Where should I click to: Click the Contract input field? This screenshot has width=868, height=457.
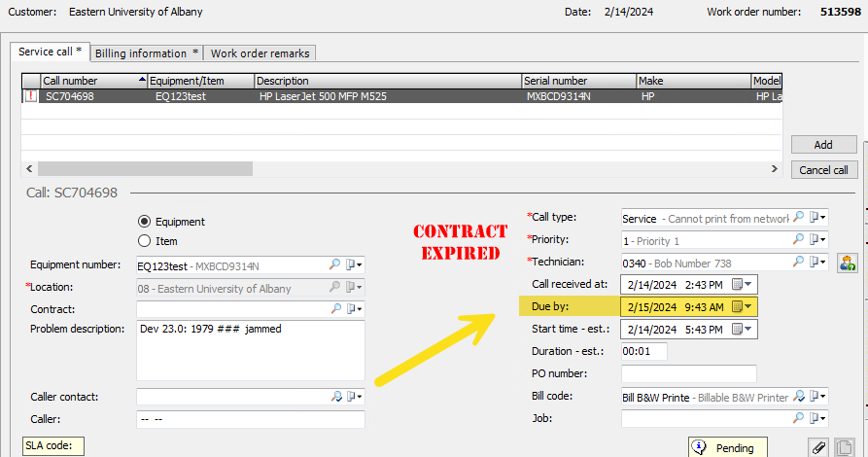point(232,309)
